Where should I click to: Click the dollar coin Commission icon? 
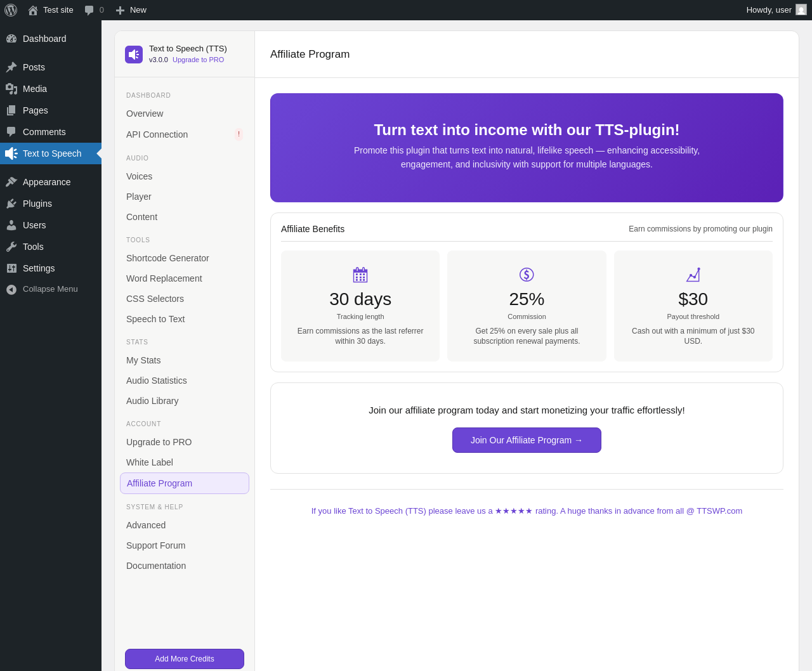click(527, 275)
